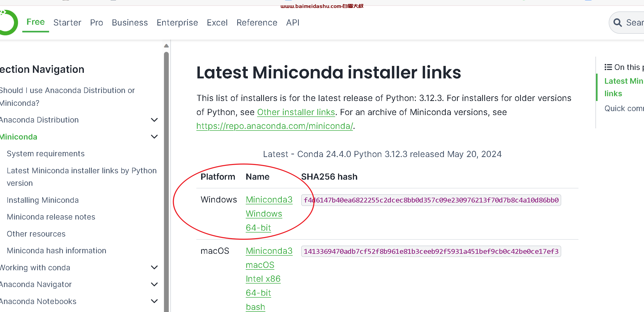Open Working with conda sidebar link

tap(35, 268)
